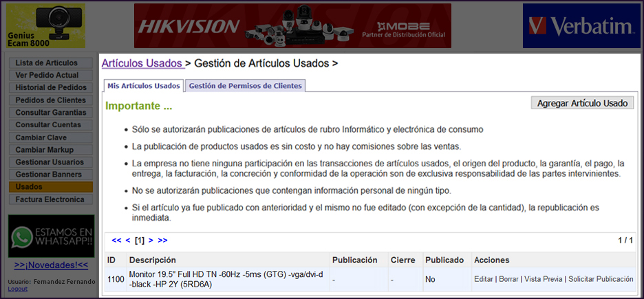Select the highlighted Usados menu item
Image resolution: width=644 pixels, height=299 pixels.
click(51, 187)
